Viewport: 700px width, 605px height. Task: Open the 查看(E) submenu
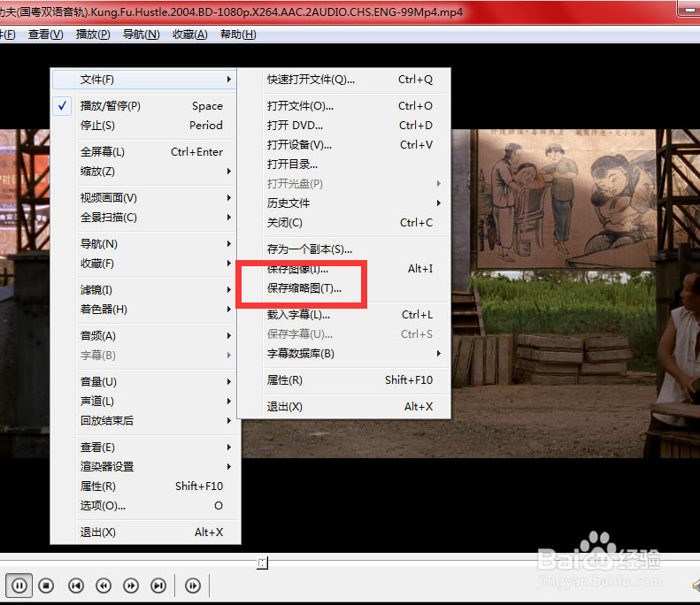click(144, 448)
